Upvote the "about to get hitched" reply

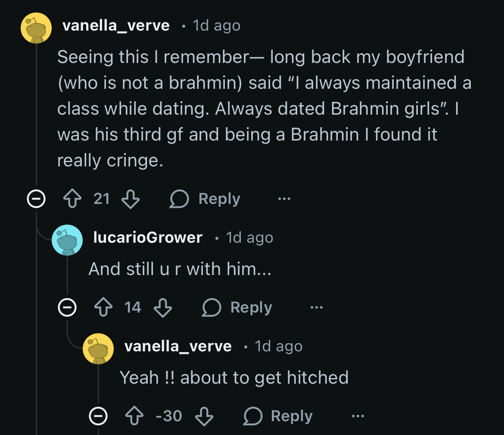click(x=134, y=416)
